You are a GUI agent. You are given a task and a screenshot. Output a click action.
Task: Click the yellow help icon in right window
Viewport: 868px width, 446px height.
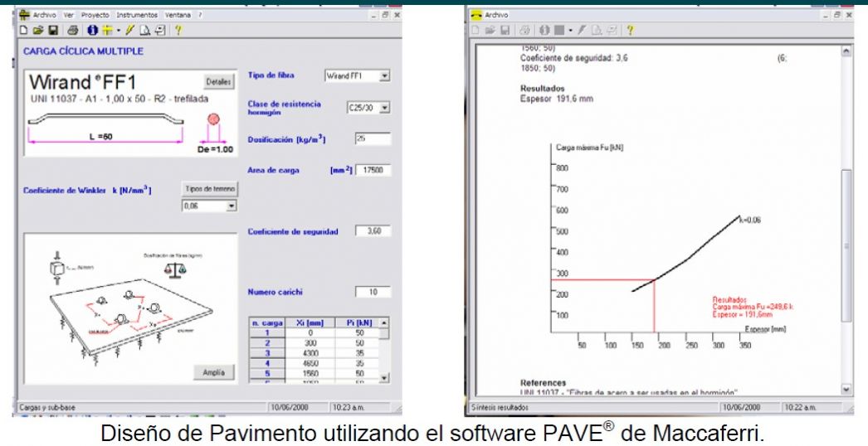629,31
